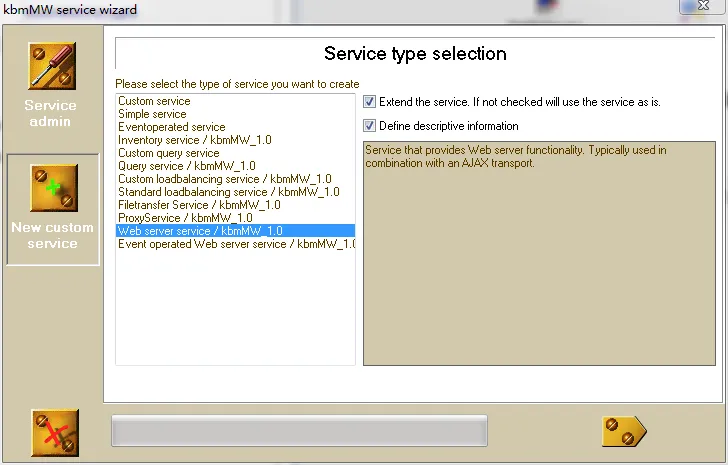Select ProxyService / kbmMW_1.0

[235, 218]
